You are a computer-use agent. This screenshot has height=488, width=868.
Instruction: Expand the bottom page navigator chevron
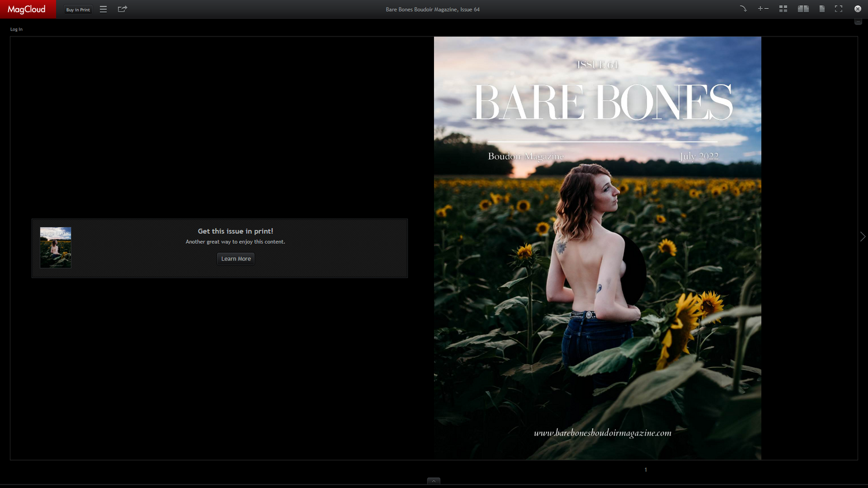(x=433, y=481)
